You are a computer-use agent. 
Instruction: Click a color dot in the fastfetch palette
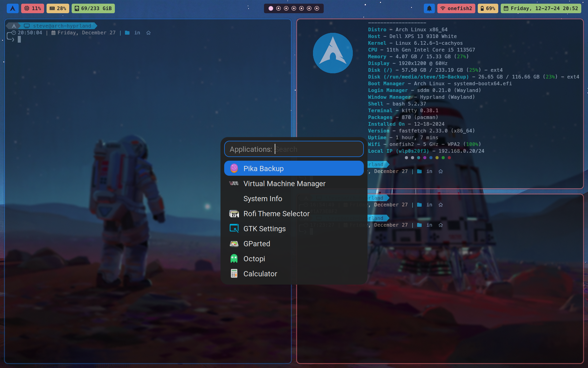click(x=407, y=158)
